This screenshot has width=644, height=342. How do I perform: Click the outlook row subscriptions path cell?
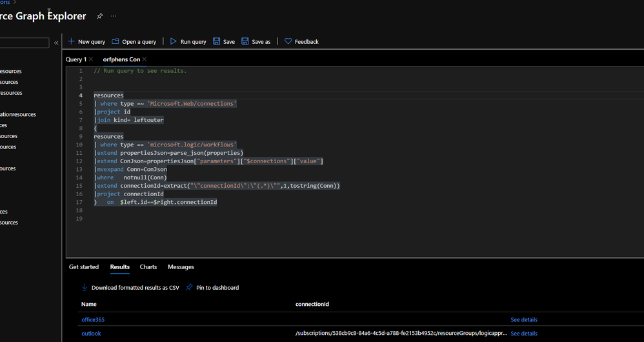pyautogui.click(x=401, y=334)
